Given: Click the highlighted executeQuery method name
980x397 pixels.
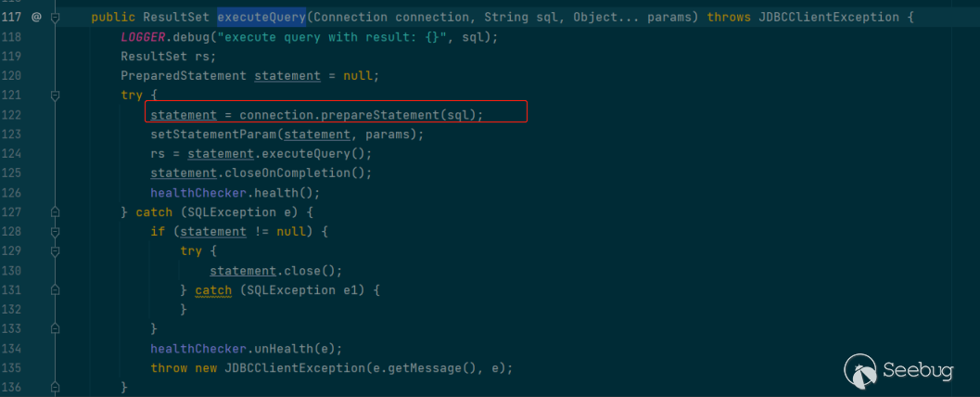Looking at the screenshot, I should tap(261, 17).
